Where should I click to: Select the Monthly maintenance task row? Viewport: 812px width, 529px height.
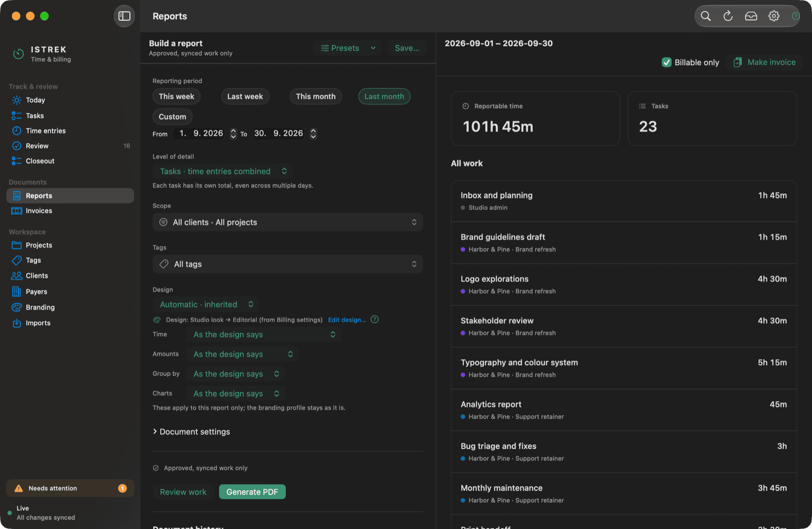(624, 494)
